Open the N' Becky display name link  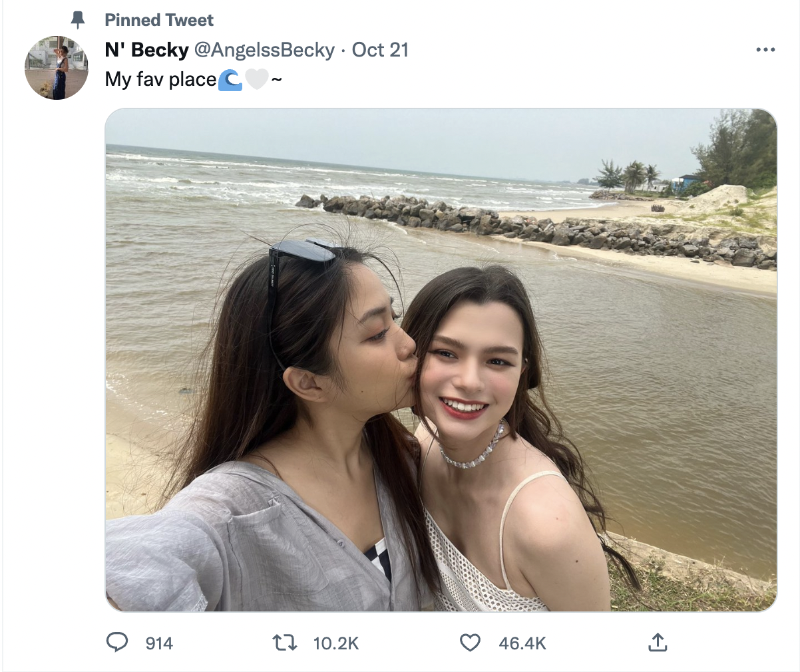(x=146, y=50)
